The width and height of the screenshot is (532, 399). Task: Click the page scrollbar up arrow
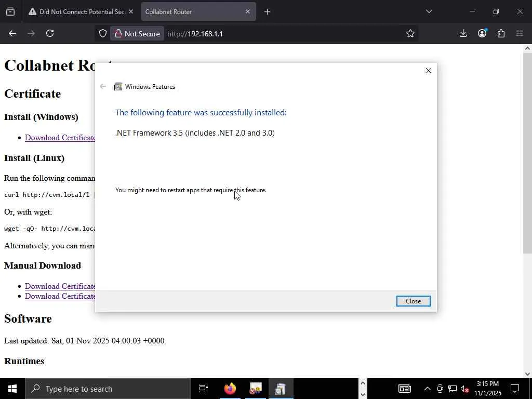(x=527, y=48)
